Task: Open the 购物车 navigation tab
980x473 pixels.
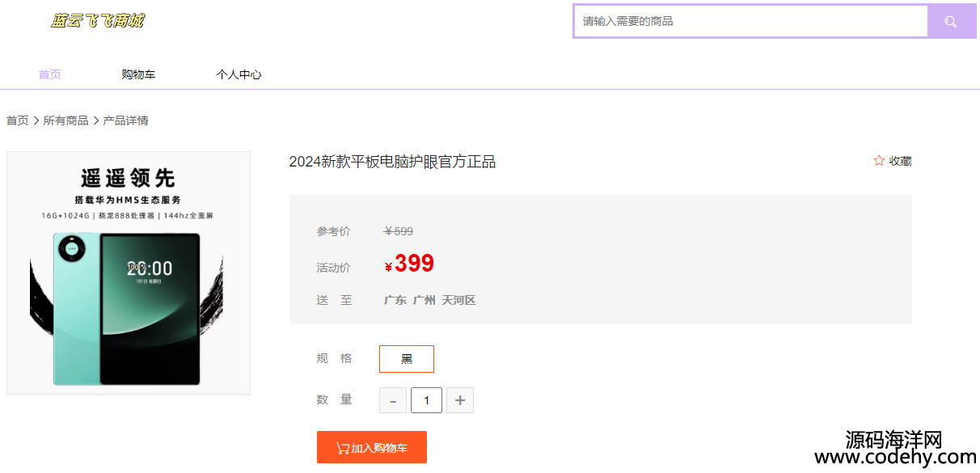Action: pos(138,74)
